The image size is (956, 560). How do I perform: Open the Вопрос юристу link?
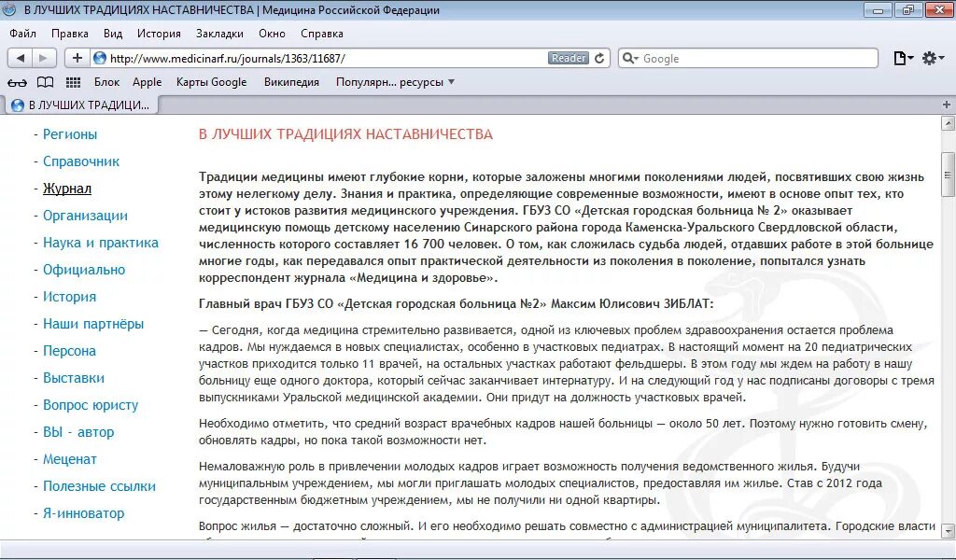pos(91,405)
